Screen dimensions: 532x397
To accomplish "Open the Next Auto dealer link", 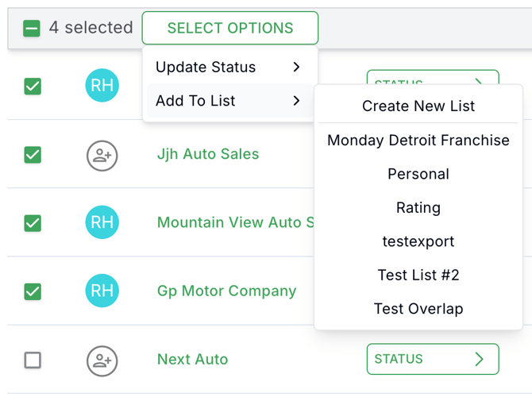I will coord(192,360).
